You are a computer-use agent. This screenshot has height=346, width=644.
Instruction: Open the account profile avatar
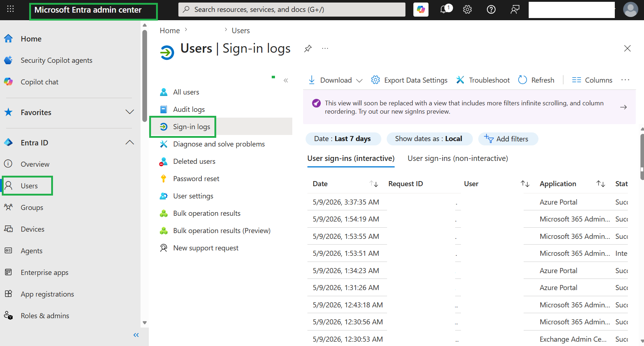630,10
